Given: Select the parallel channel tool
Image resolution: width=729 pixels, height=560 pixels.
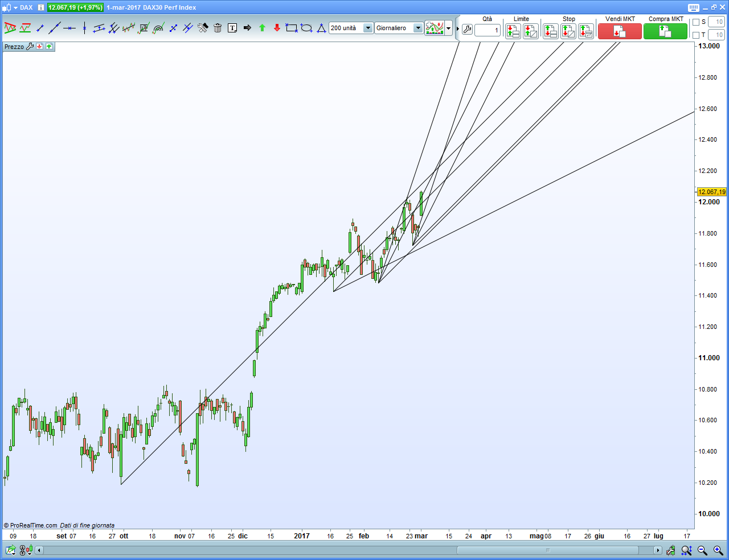Looking at the screenshot, I should point(99,28).
